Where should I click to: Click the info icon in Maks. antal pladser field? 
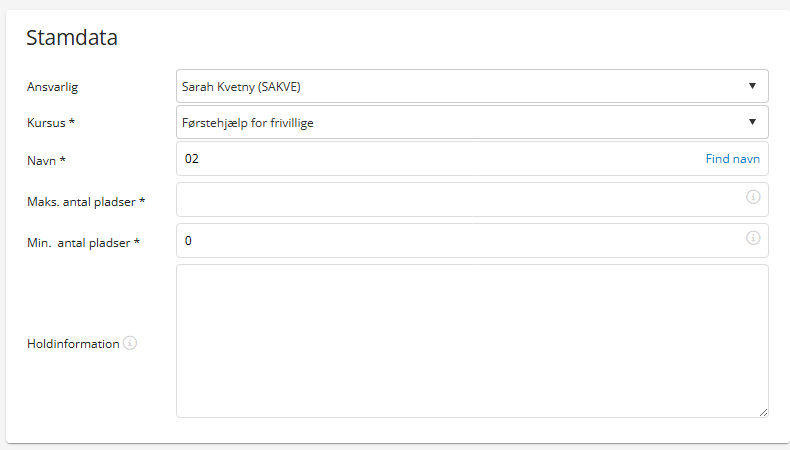[753, 197]
